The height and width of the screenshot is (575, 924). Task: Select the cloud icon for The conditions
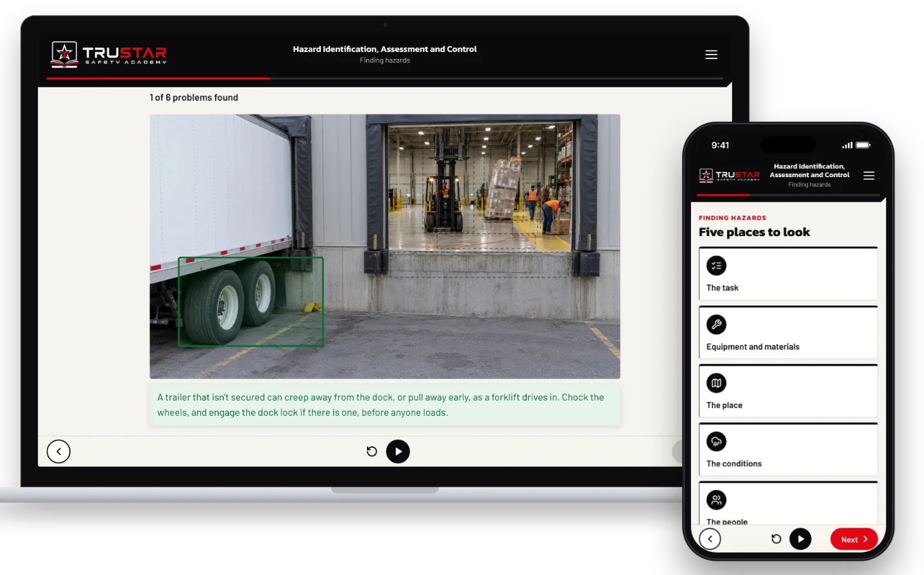[716, 442]
